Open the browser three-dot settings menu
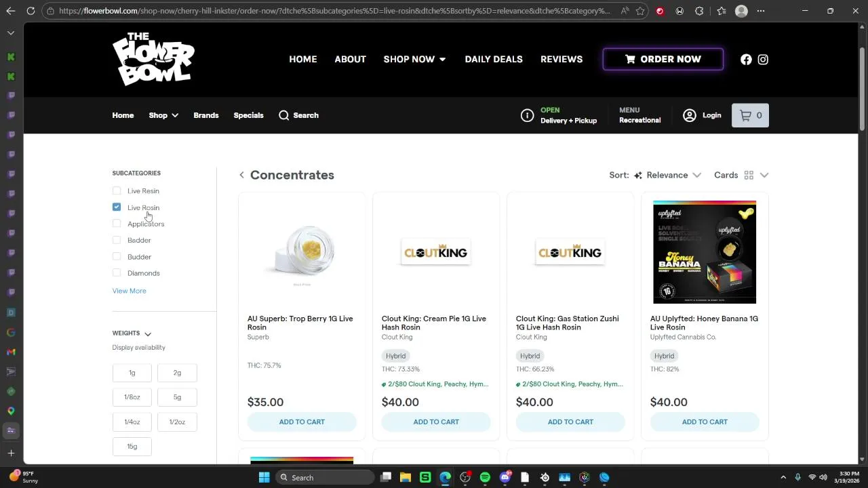Viewport: 868px width, 488px height. point(761,11)
